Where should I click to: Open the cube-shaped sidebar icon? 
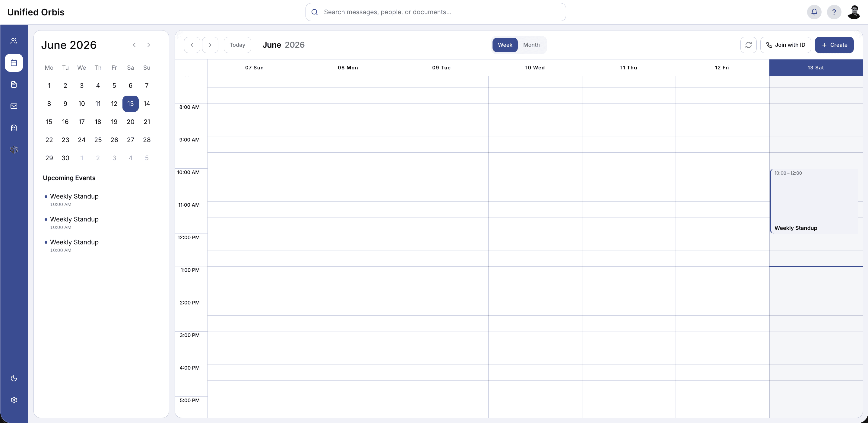(x=14, y=150)
